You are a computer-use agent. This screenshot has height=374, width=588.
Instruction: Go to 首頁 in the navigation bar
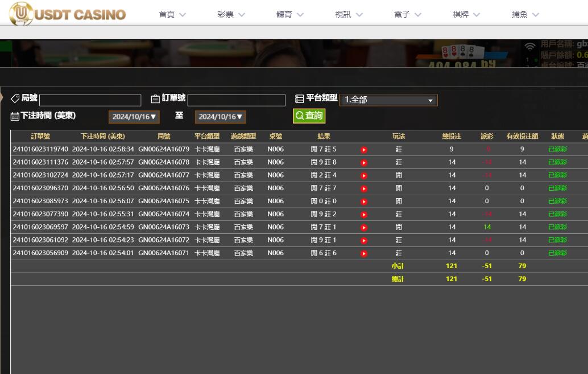click(172, 15)
